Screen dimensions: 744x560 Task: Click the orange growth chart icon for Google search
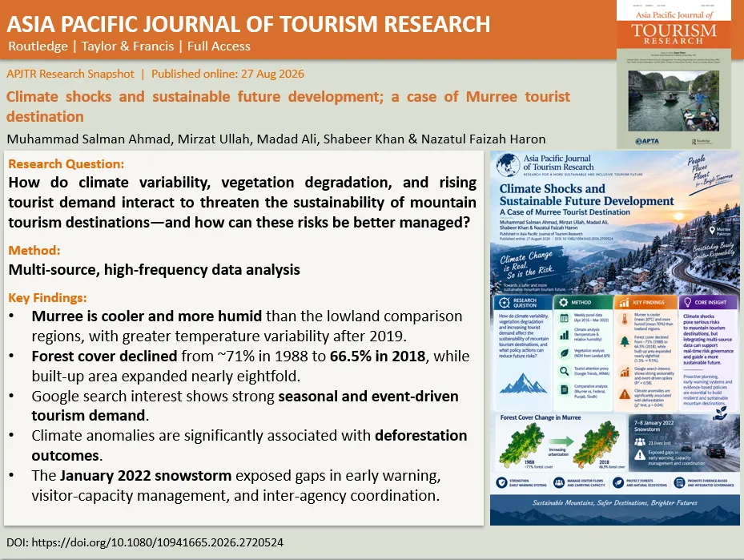coord(625,372)
